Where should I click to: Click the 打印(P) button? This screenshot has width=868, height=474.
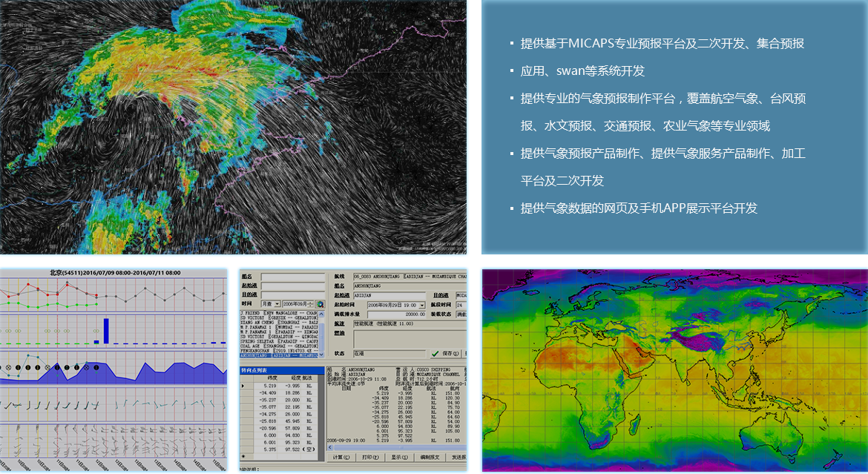click(x=370, y=457)
